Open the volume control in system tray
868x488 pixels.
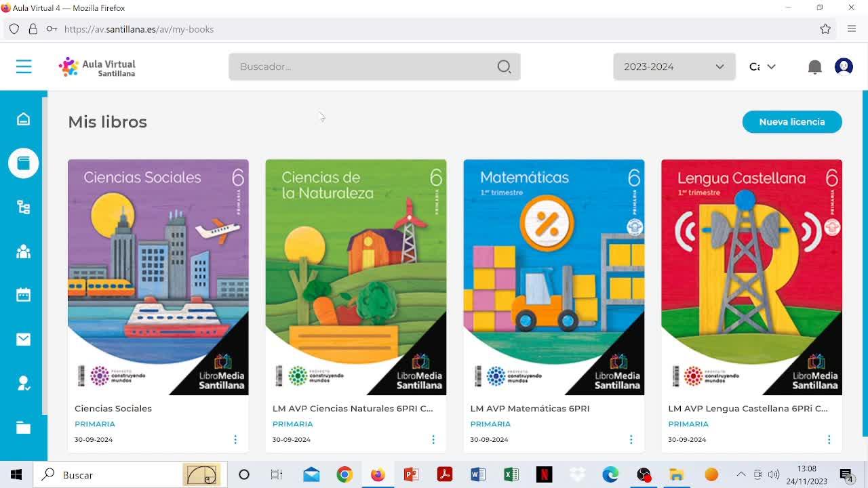pyautogui.click(x=774, y=474)
